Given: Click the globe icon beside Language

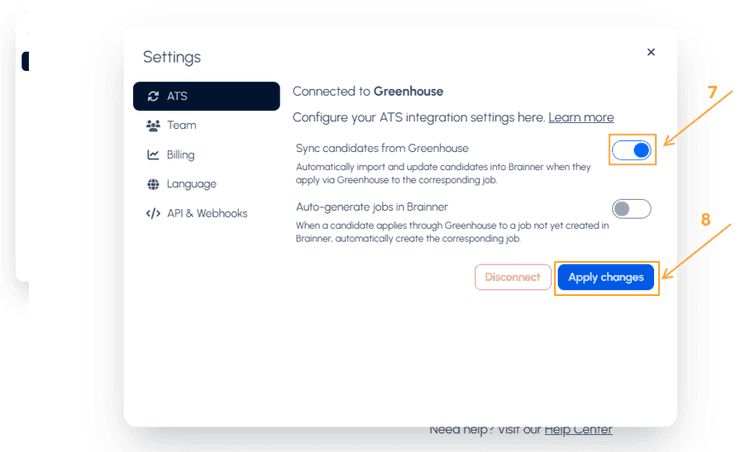Looking at the screenshot, I should coord(153,184).
